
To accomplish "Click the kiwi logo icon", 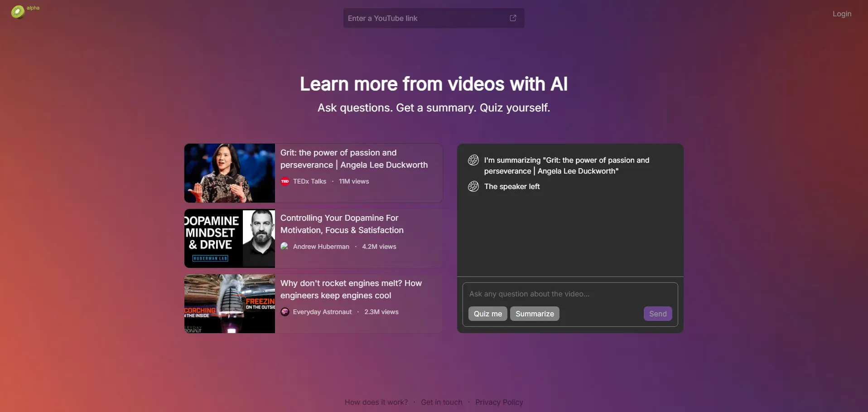I will (x=18, y=12).
